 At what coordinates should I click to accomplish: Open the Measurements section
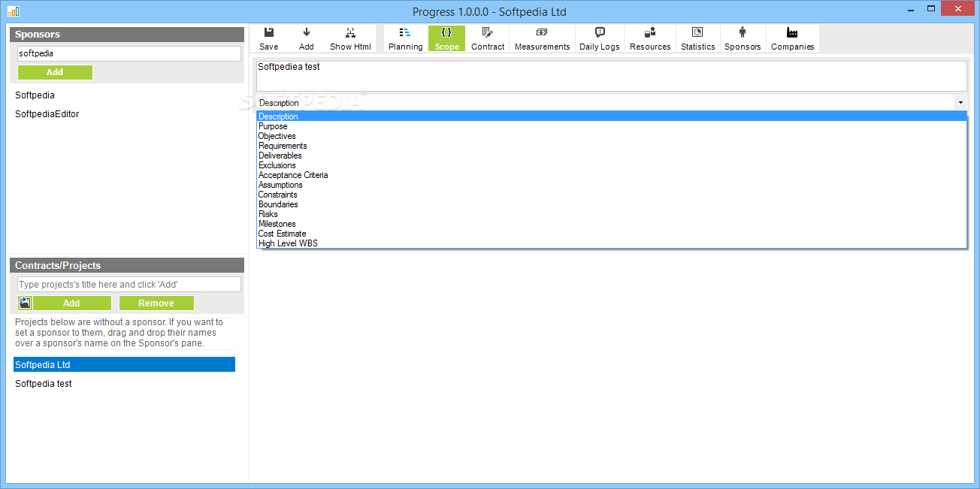click(x=542, y=39)
